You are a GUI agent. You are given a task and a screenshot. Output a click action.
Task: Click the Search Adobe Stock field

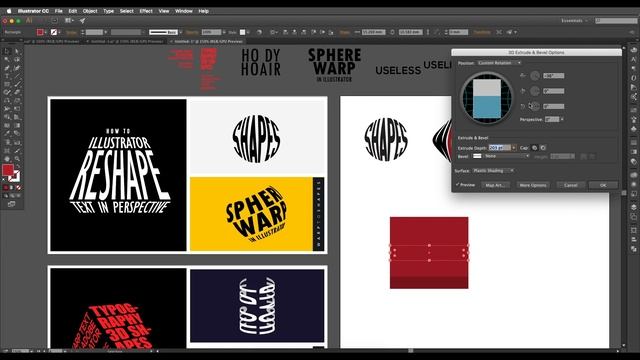(x=616, y=20)
